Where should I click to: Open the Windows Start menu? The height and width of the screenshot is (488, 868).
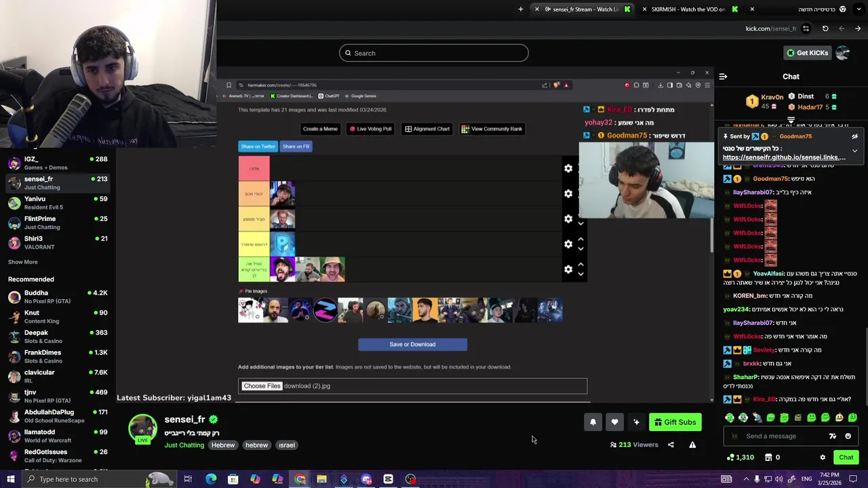click(10, 479)
